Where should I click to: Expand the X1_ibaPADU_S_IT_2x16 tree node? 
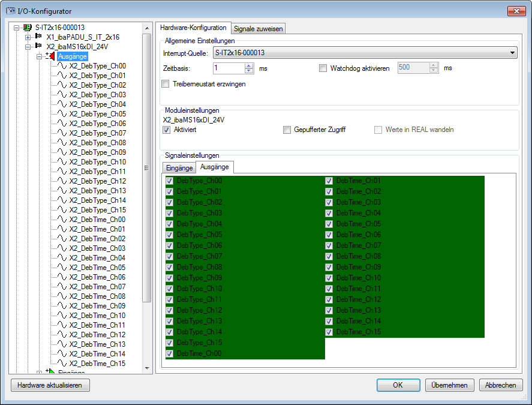(x=28, y=37)
